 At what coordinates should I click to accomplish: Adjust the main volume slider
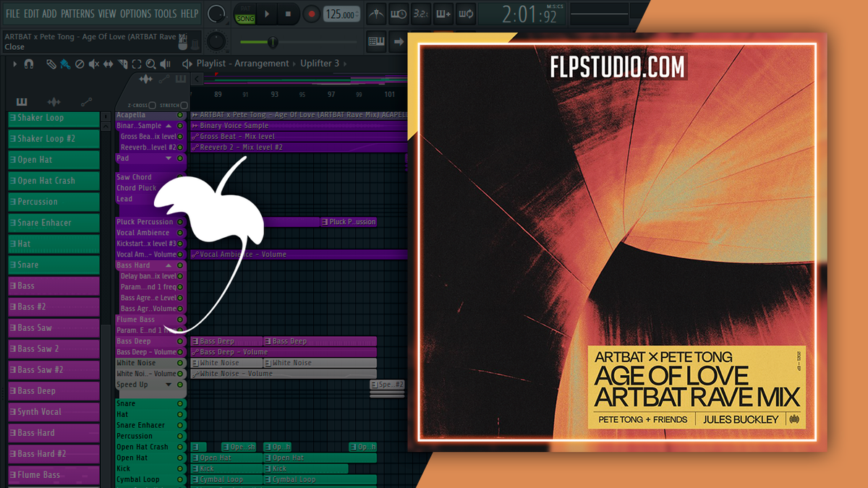[x=271, y=41]
